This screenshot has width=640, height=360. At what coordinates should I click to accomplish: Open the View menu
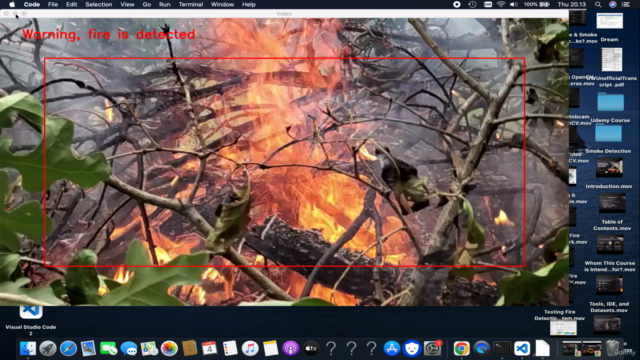point(127,4)
